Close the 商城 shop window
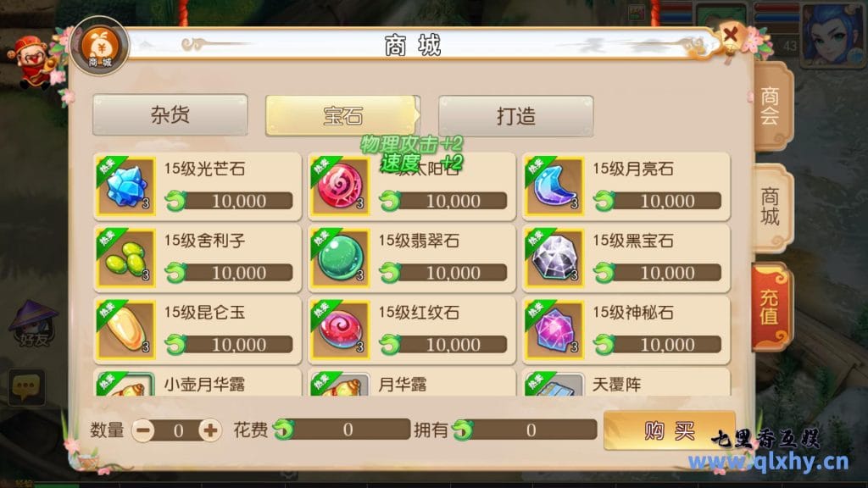Image resolution: width=868 pixels, height=488 pixels. (x=730, y=36)
